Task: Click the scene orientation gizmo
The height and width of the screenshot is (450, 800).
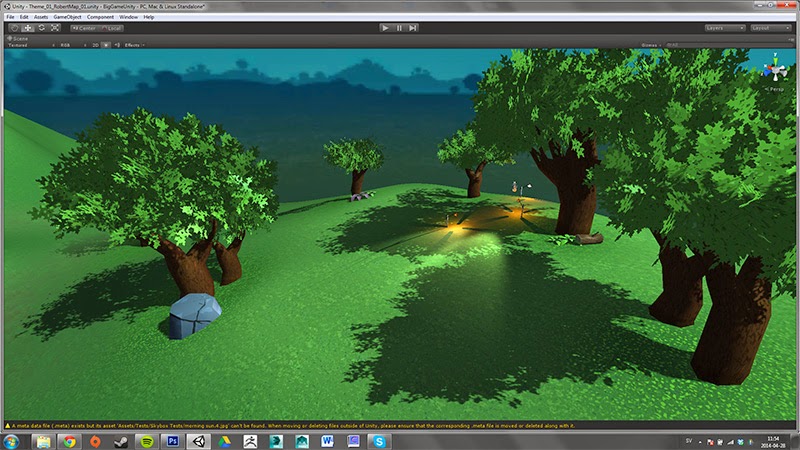Action: click(774, 72)
